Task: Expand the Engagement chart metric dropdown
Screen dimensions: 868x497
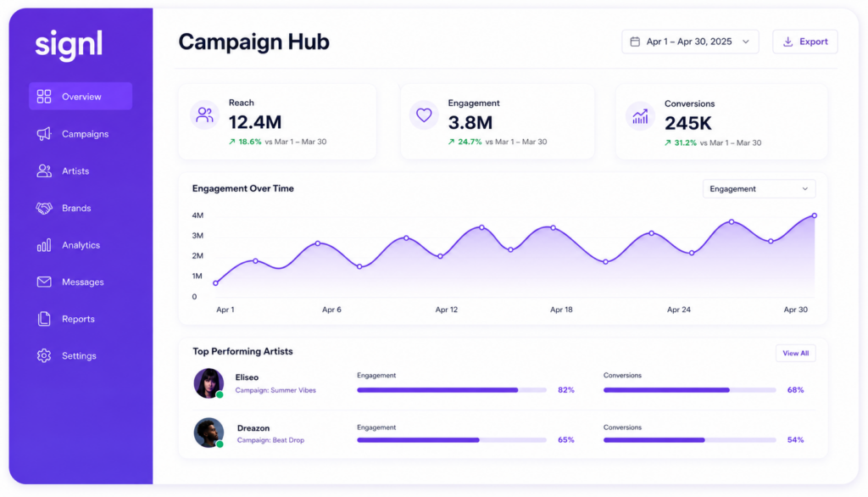Action: 759,189
